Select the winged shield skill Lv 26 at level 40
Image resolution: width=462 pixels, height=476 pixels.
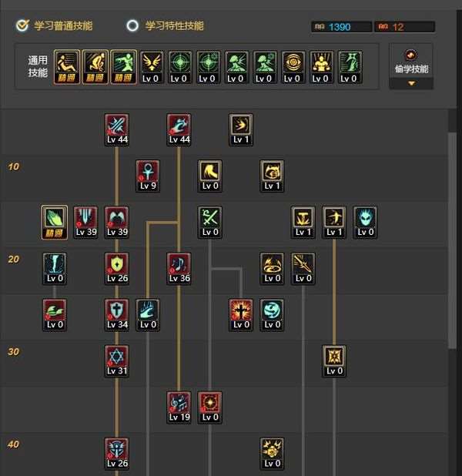tap(117, 454)
